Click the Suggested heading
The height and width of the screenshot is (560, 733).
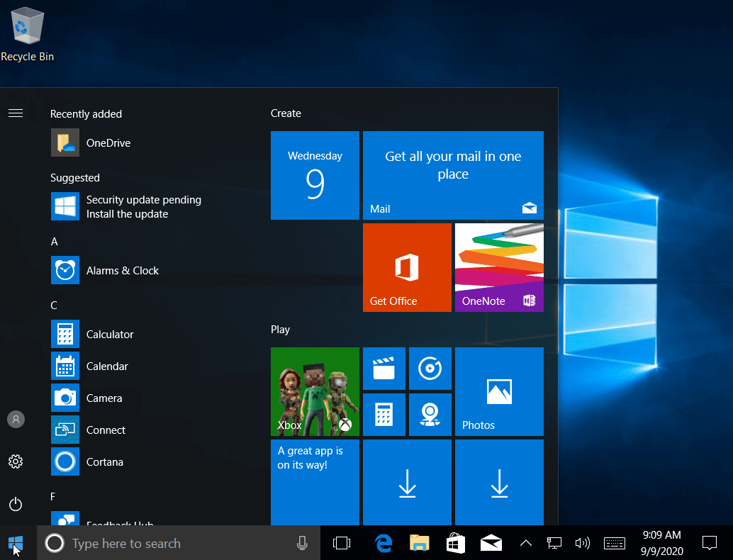75,178
